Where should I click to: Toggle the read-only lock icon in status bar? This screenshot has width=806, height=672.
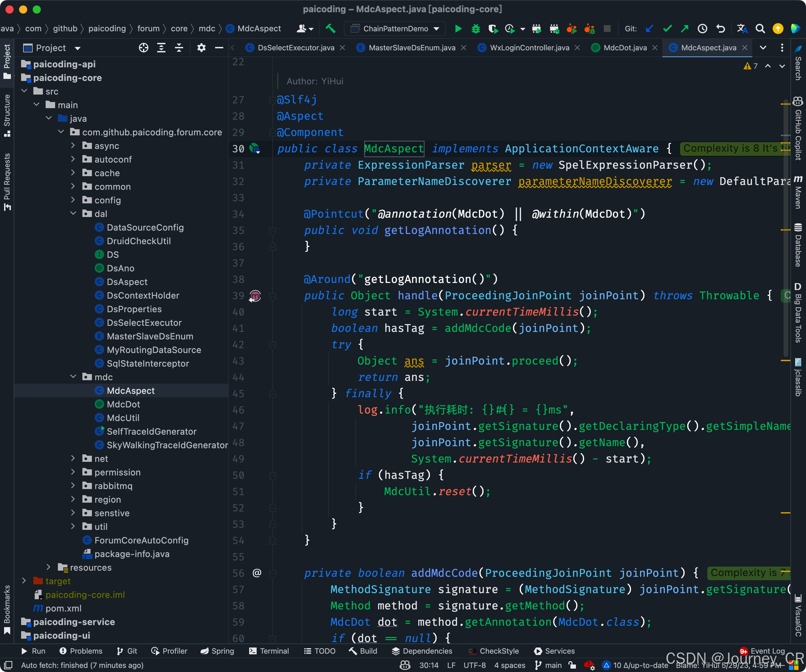tap(572, 666)
